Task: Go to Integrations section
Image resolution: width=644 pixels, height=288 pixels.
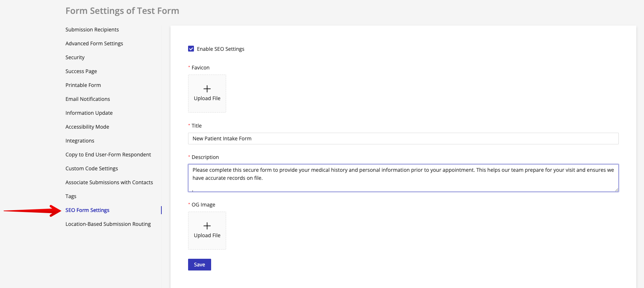Action: [x=80, y=141]
